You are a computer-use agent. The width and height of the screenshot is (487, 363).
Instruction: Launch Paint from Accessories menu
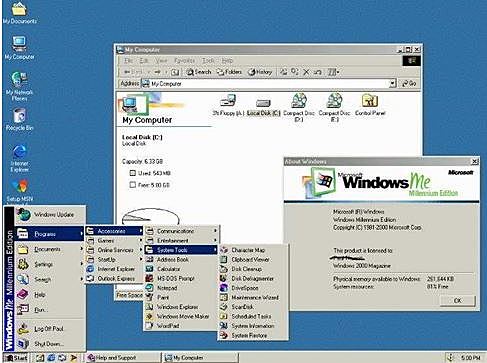pos(182,297)
